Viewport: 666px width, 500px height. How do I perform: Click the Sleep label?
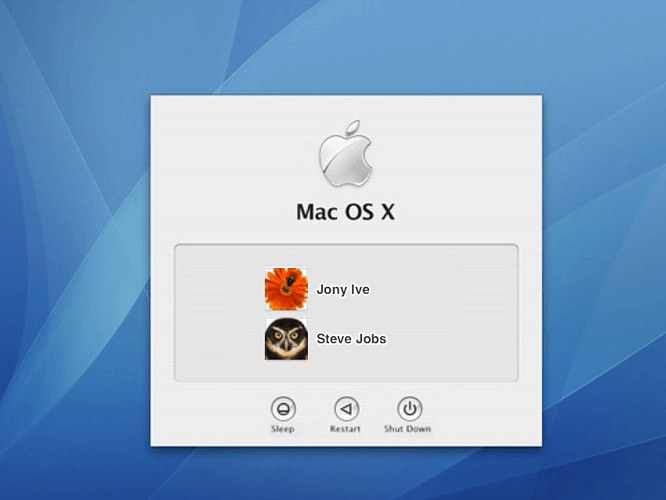click(x=283, y=429)
